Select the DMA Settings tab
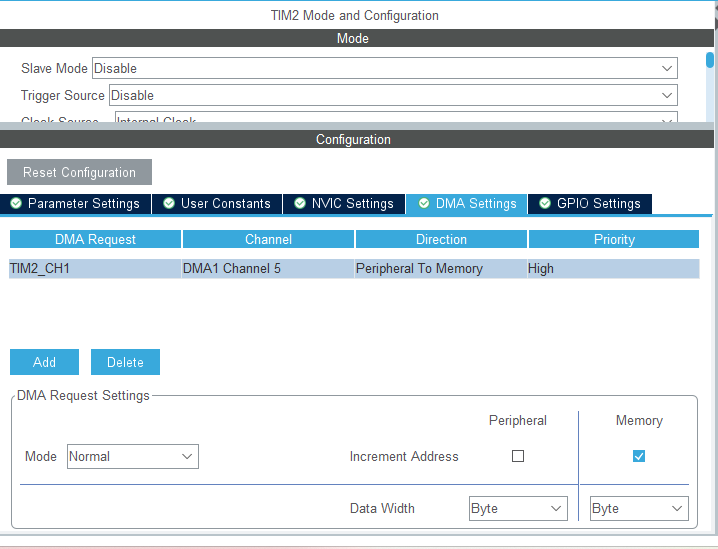Image resolution: width=718 pixels, height=549 pixels. pyautogui.click(x=467, y=203)
